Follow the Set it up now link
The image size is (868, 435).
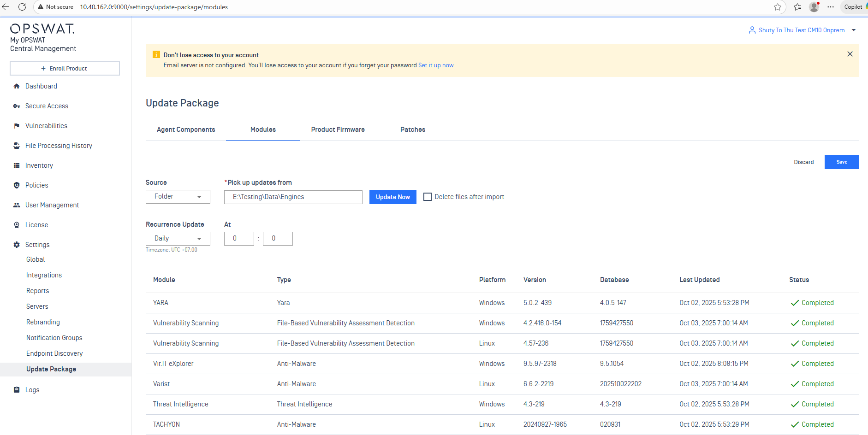point(435,65)
